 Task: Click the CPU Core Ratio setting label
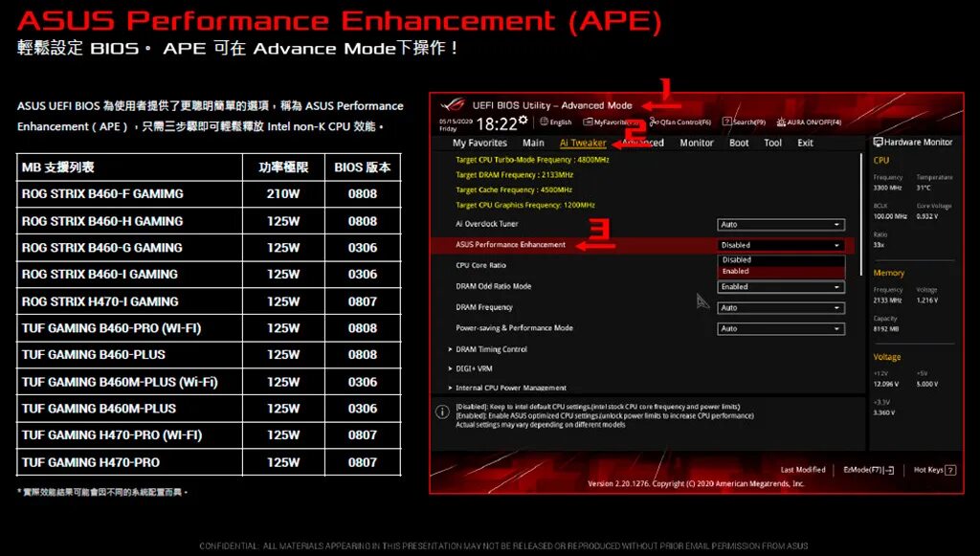pyautogui.click(x=480, y=265)
